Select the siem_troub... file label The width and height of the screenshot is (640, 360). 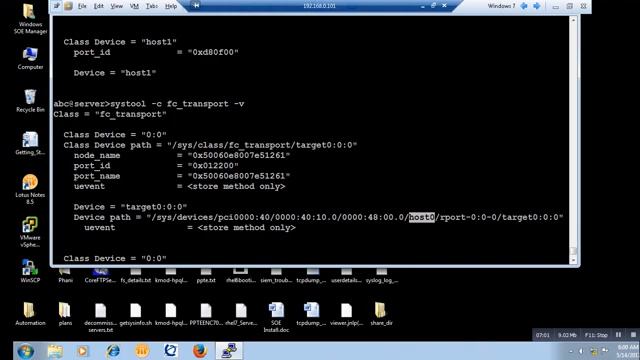point(276,280)
